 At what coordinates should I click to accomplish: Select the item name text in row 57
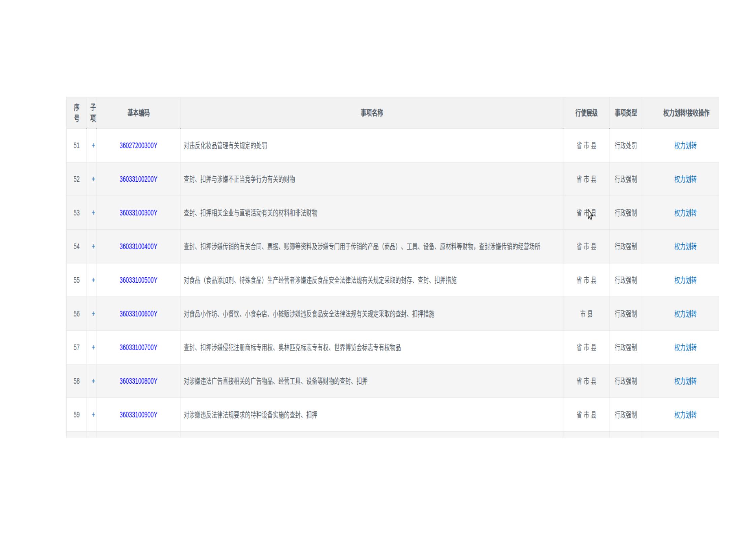(292, 347)
